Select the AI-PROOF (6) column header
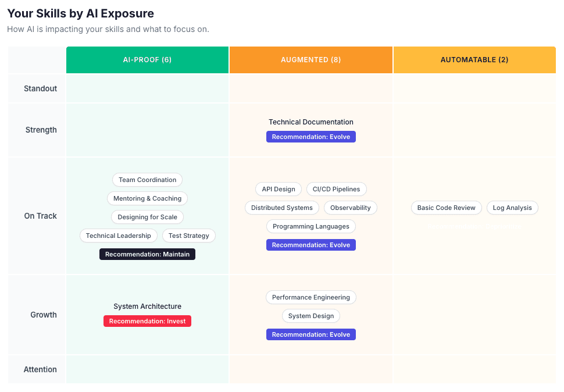 (x=148, y=60)
